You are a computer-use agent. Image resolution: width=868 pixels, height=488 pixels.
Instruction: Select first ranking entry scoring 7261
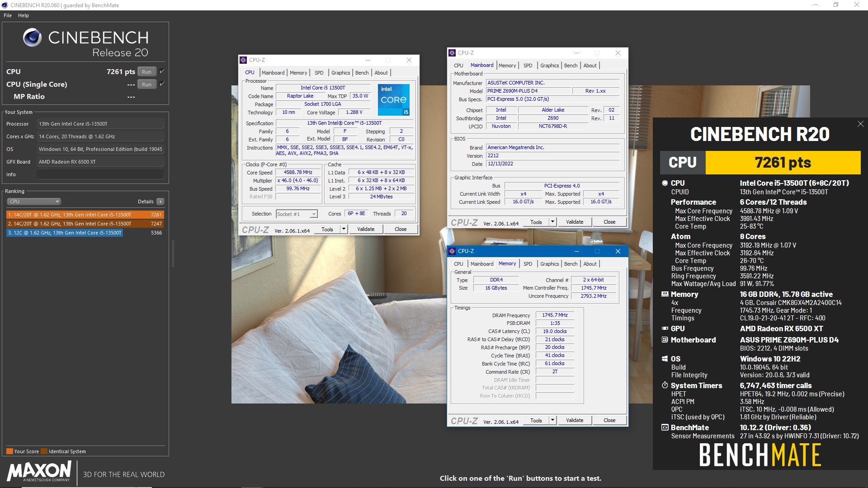(85, 215)
